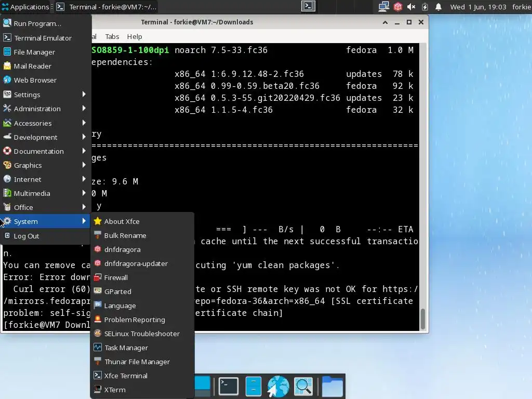Viewport: 532px width, 399px height.
Task: Launch Thunar File Manager entry
Action: click(x=142, y=362)
